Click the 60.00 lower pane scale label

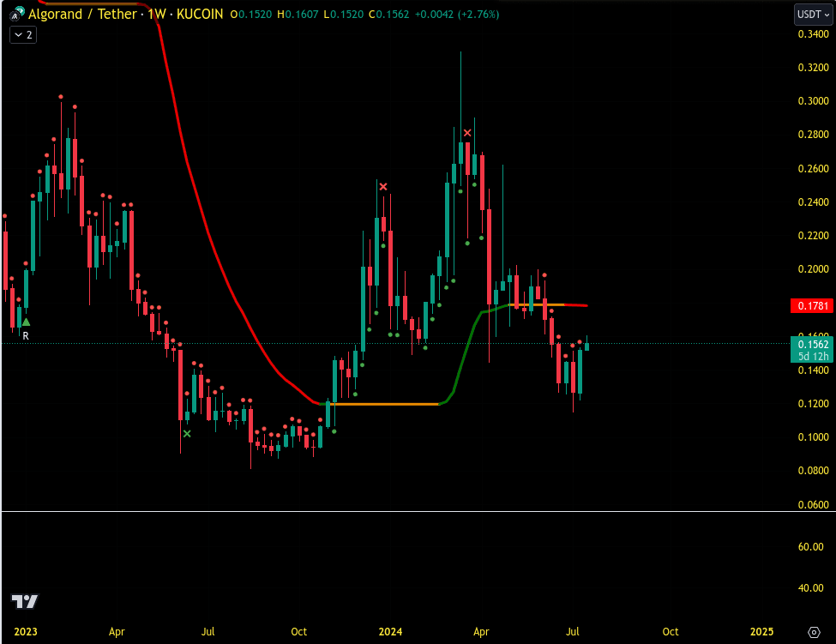click(810, 547)
